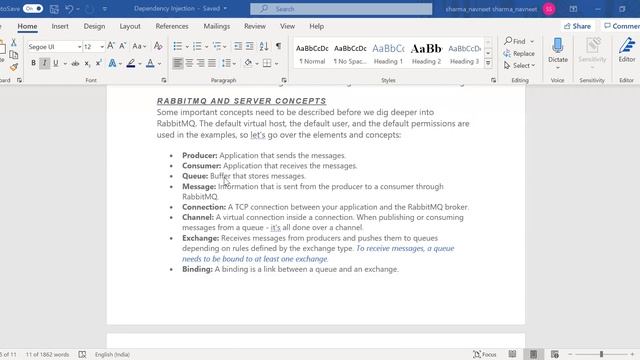Image resolution: width=640 pixels, height=360 pixels.
Task: Click Increase Font Size icon
Action: pos(111,46)
